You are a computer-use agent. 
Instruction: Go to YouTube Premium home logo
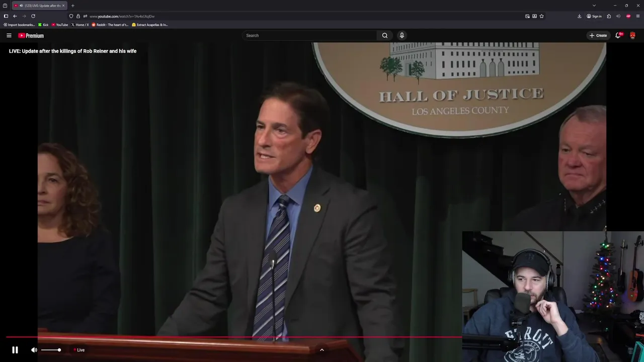point(31,36)
